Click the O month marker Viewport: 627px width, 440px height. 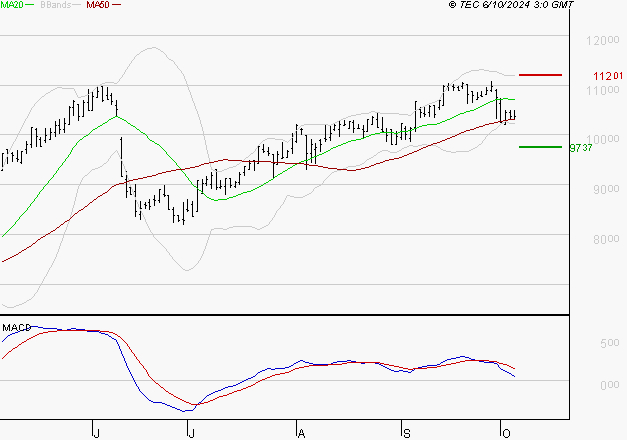(x=506, y=433)
